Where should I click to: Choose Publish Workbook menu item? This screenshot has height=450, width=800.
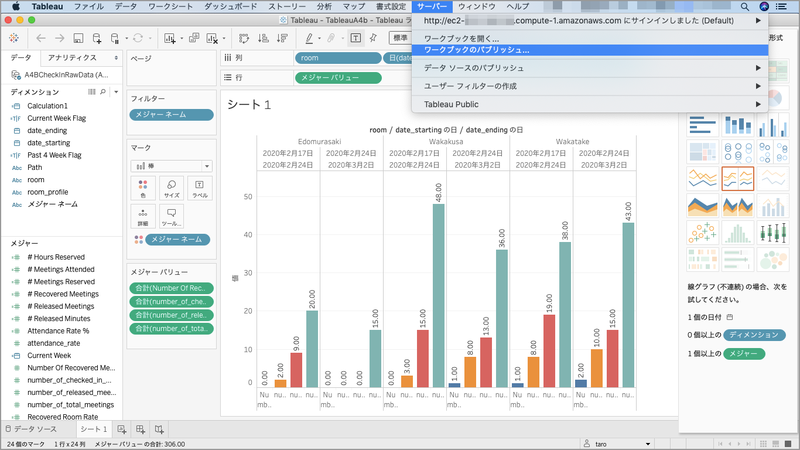(590, 50)
